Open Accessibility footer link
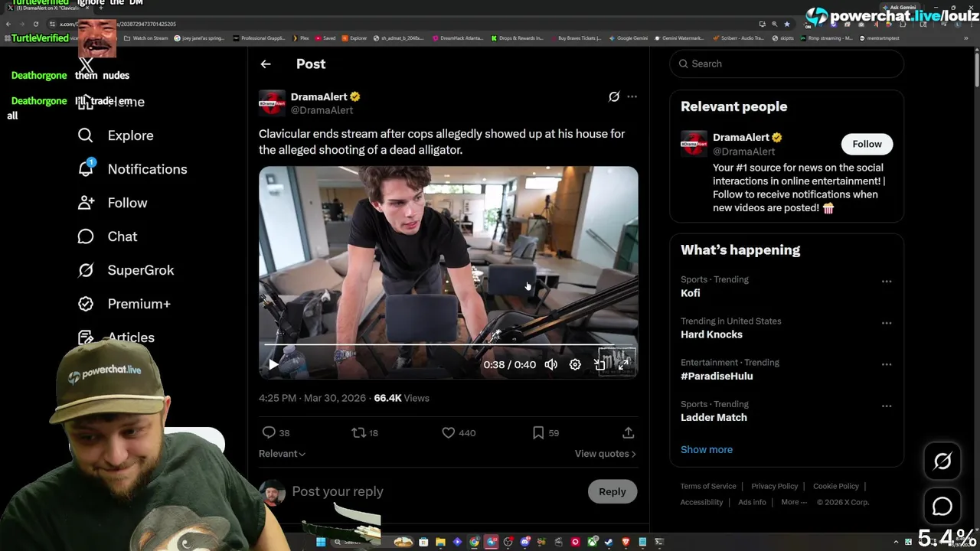This screenshot has height=551, width=980. point(701,503)
